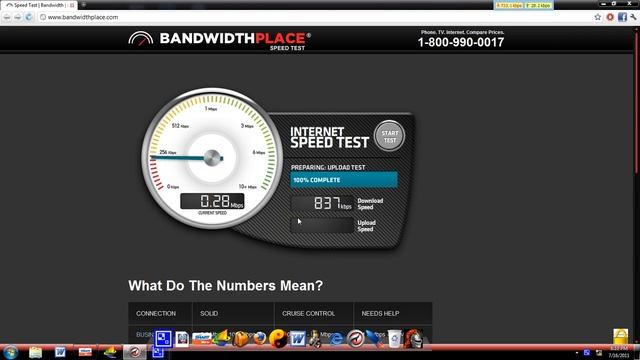Launch Firefox from the dock
Screen dimensions: 640x360
click(260, 338)
